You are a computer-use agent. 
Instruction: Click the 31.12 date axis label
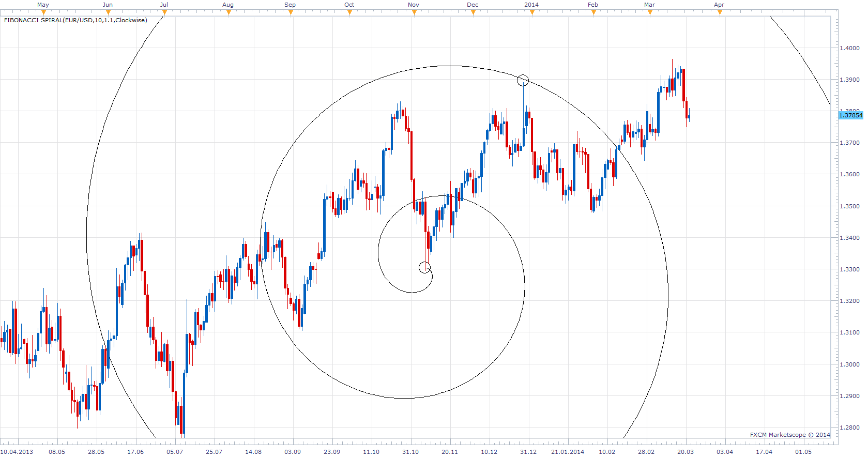click(x=528, y=452)
